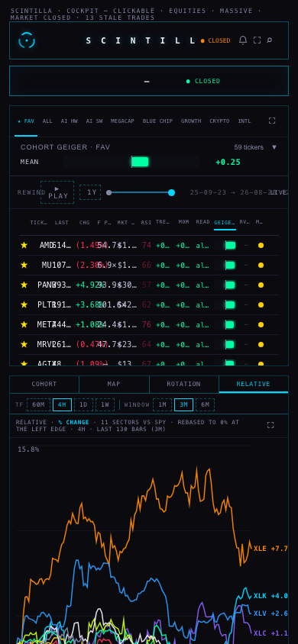Sort by the TICK column header
The height and width of the screenshot is (644, 298).
point(39,223)
